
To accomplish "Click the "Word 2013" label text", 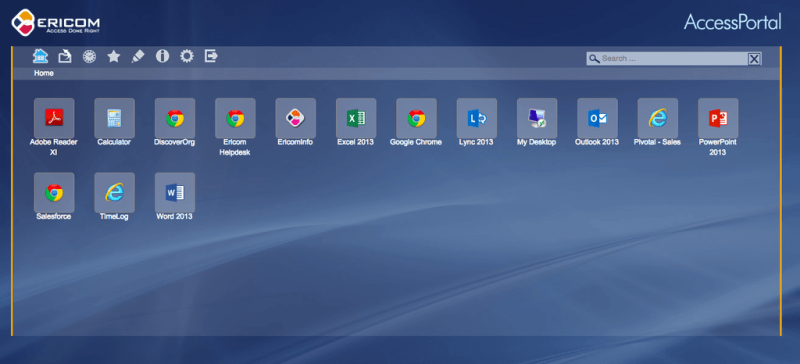I will (174, 216).
